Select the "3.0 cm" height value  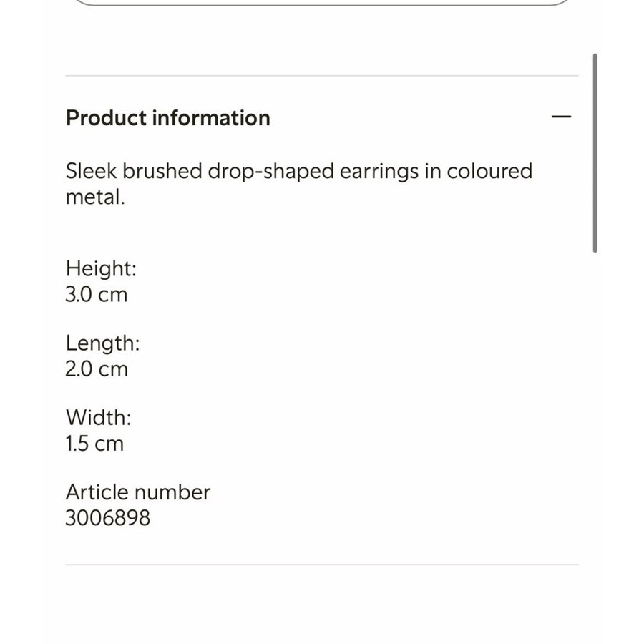click(x=97, y=295)
